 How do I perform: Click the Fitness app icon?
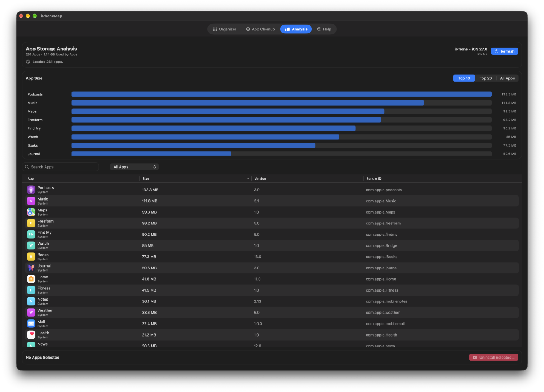31,290
